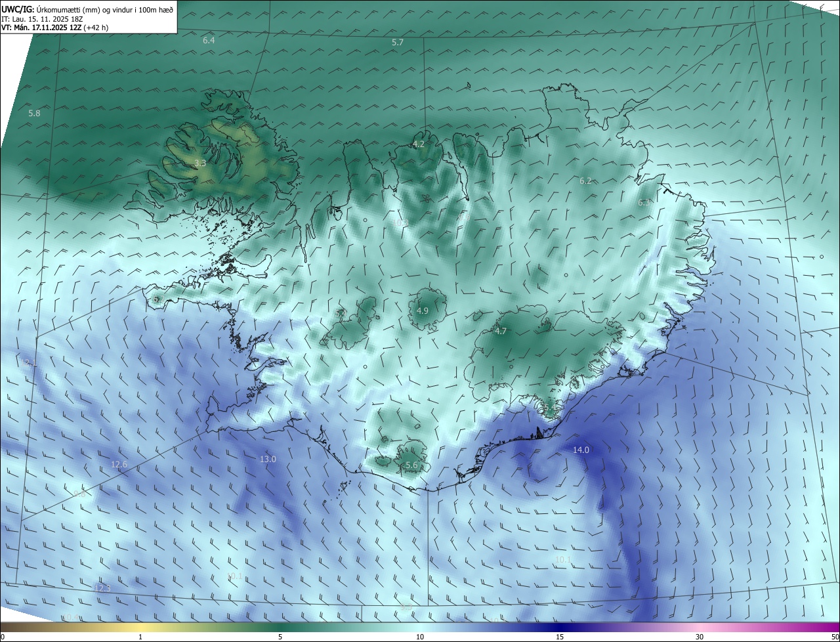840x642 pixels.
Task: Click the legend tick label 50
Action: click(835, 637)
